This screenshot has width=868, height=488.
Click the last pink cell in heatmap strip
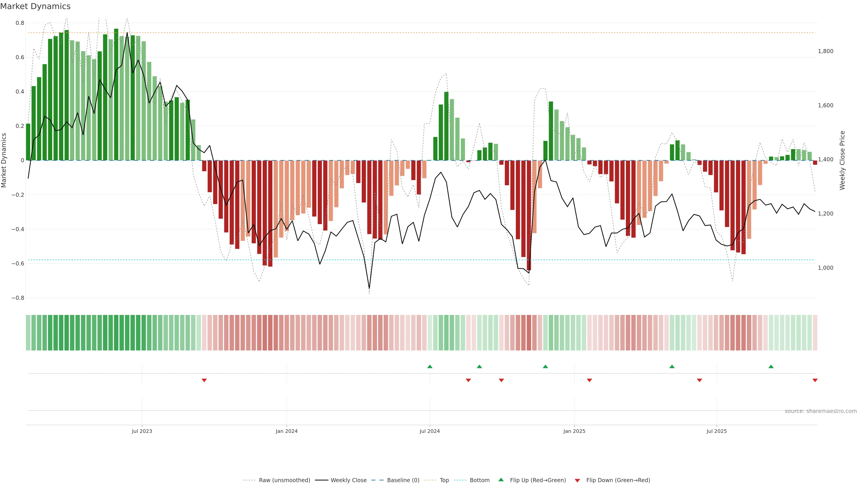tap(815, 332)
